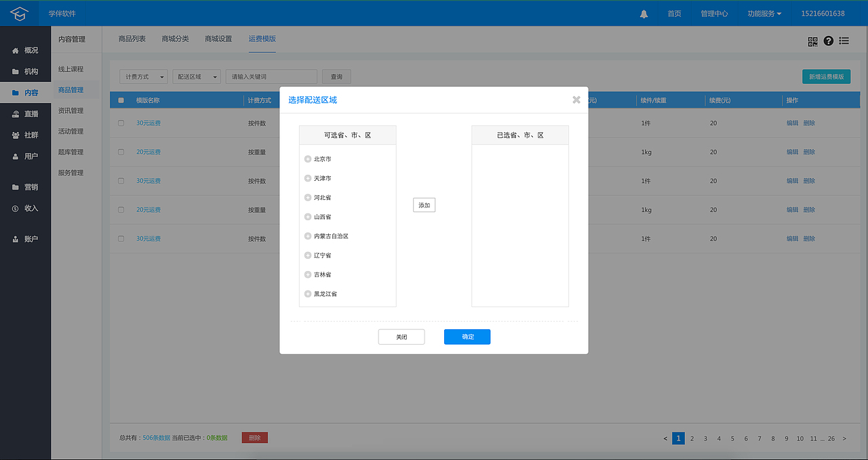Toggle the select-all checkbox in table header
This screenshot has height=460, width=868.
(x=121, y=100)
